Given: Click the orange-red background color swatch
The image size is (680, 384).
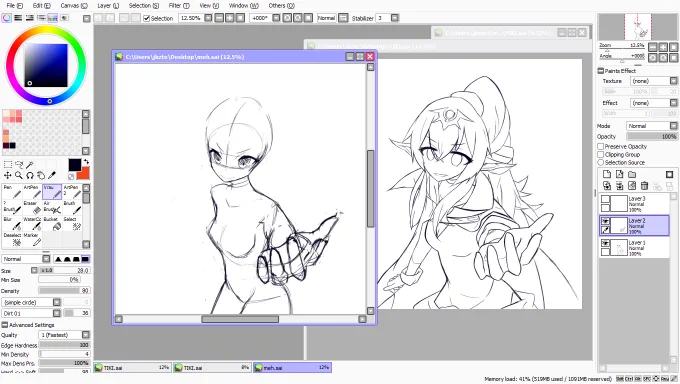Looking at the screenshot, I should click(x=84, y=174).
